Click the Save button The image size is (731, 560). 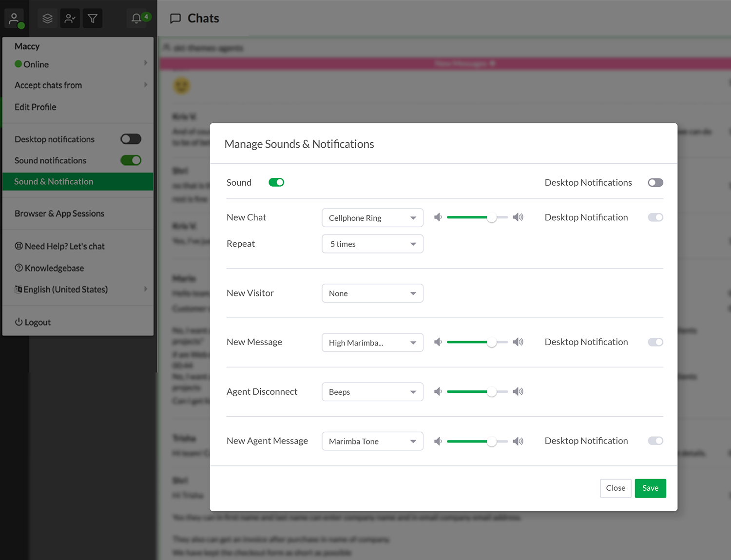pos(650,488)
